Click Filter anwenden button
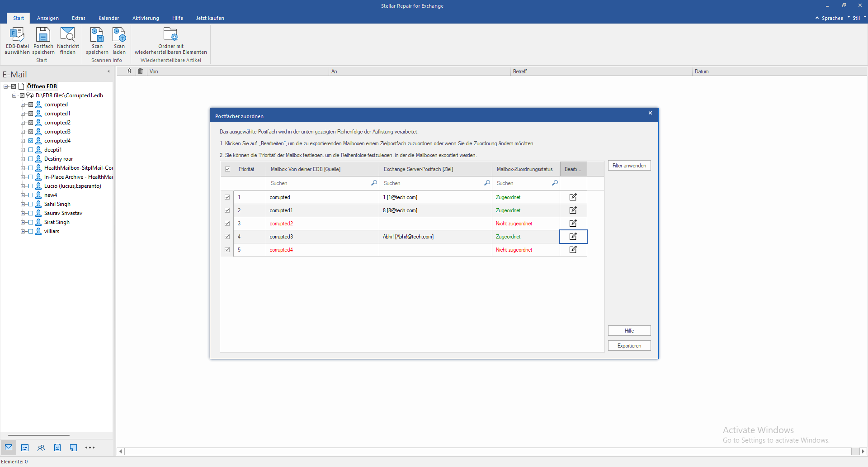The width and height of the screenshot is (868, 467). pos(629,166)
